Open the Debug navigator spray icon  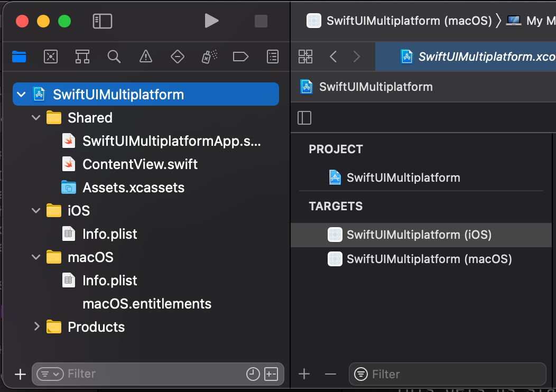pyautogui.click(x=209, y=57)
